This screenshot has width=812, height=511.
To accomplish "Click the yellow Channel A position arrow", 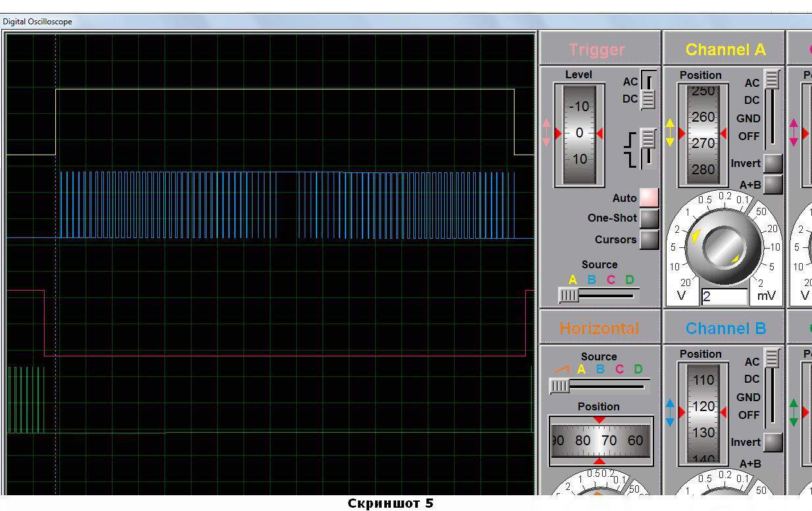I will [670, 133].
